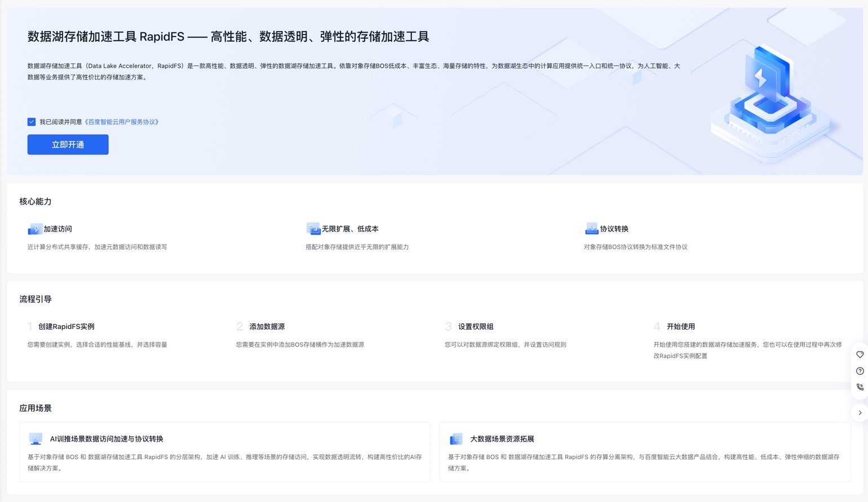868x502 pixels.
Task: Click the 添加BOS存储桶作为加速数据源 description
Action: pyautogui.click(x=300, y=344)
